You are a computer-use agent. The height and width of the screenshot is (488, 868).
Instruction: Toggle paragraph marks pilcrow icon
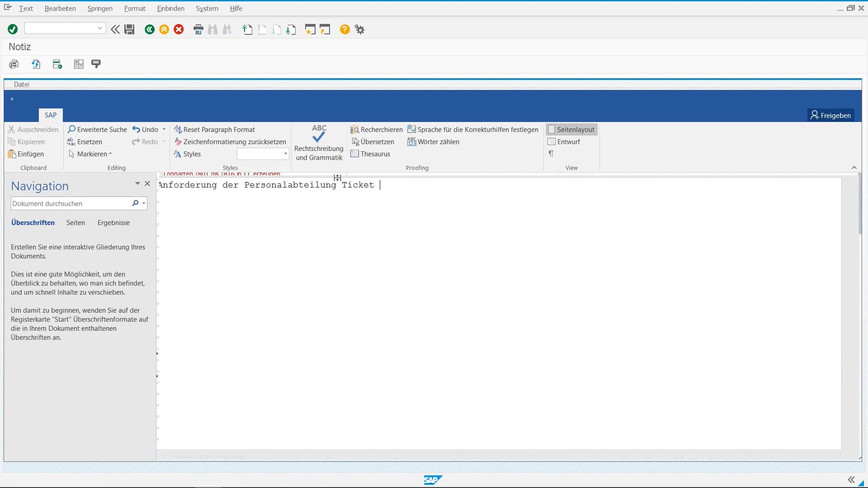pos(551,154)
